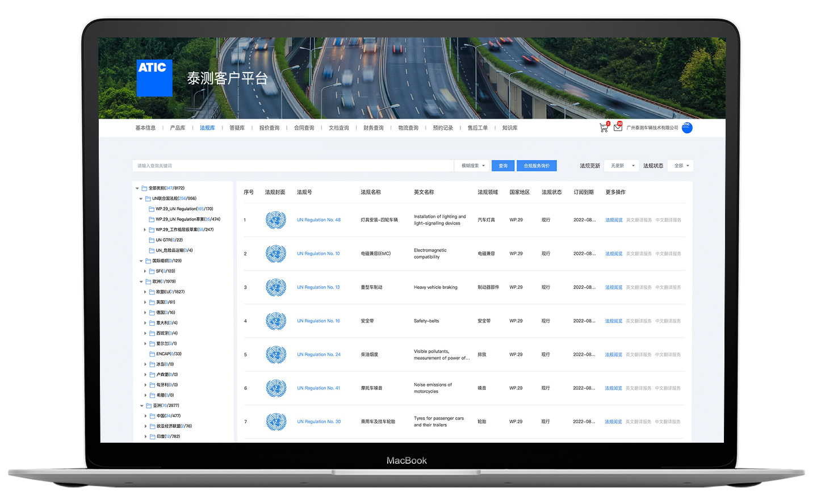Click the blue ATIC user avatar

[x=686, y=128]
